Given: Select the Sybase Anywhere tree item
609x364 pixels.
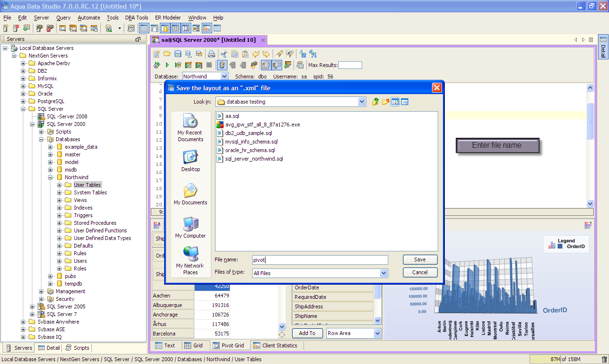Looking at the screenshot, I should click(x=58, y=322).
